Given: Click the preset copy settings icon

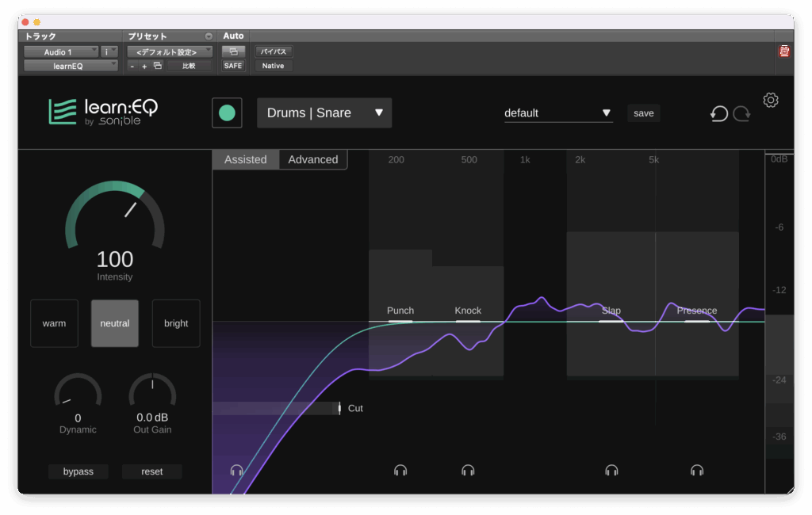Looking at the screenshot, I should [x=158, y=66].
